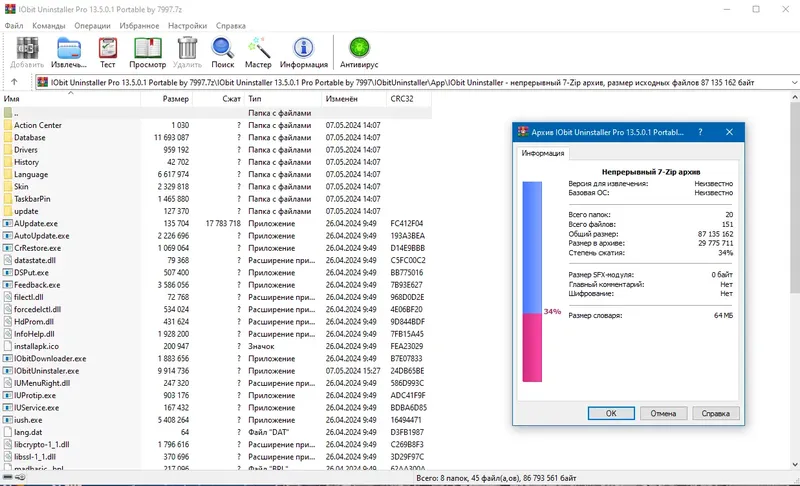800x486 pixels.
Task: Click the file list scroll down arrow
Action: [795, 465]
